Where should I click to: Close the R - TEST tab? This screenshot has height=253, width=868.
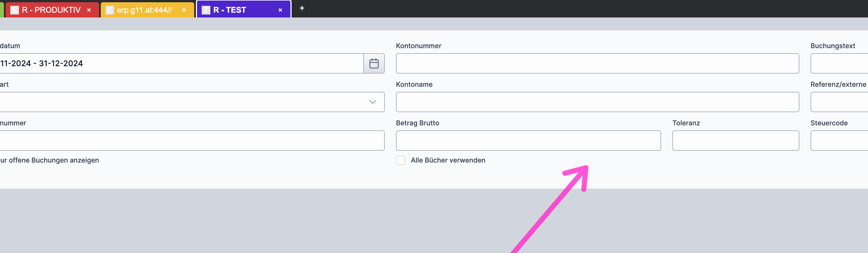(280, 10)
